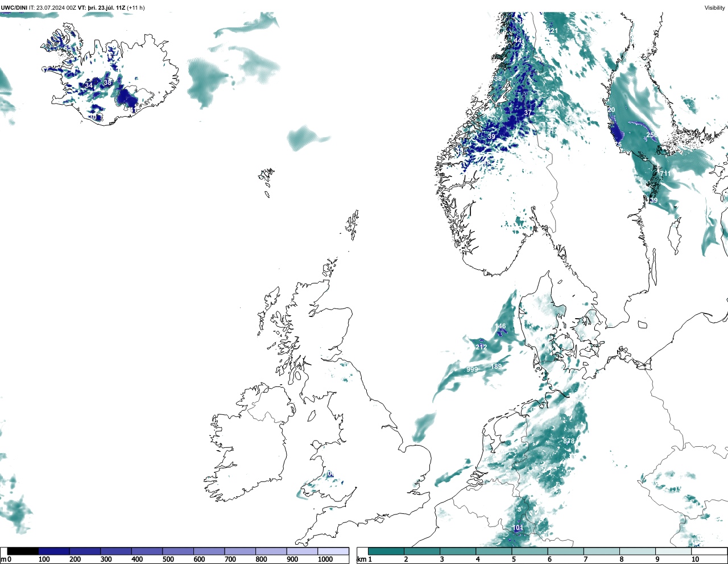The width and height of the screenshot is (728, 564).
Task: Click the '878' value over Germany
Action: [x=569, y=441]
